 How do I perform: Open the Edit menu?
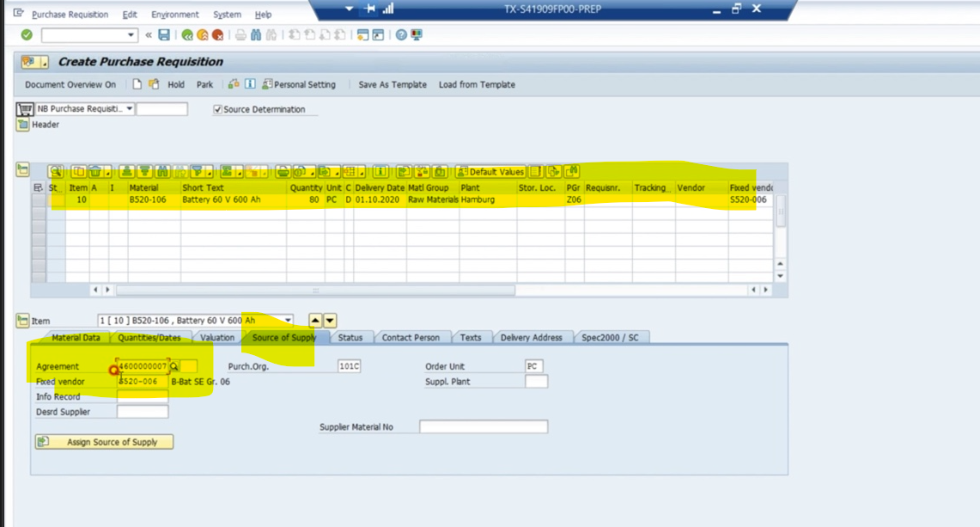point(130,15)
